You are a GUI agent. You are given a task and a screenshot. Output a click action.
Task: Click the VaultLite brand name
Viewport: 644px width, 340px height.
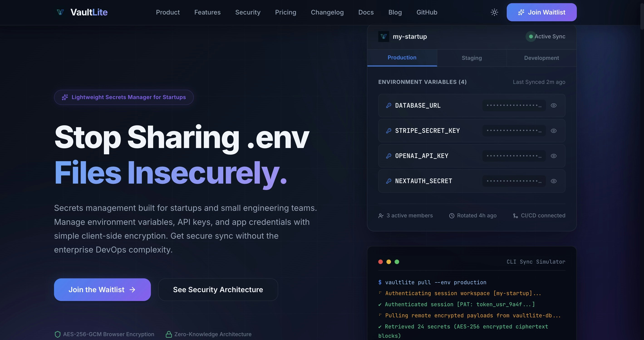[89, 12]
